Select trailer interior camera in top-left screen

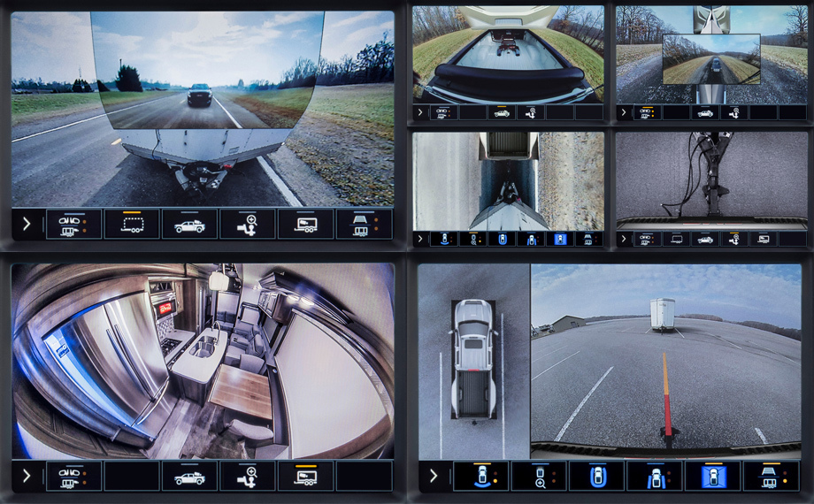305,225
